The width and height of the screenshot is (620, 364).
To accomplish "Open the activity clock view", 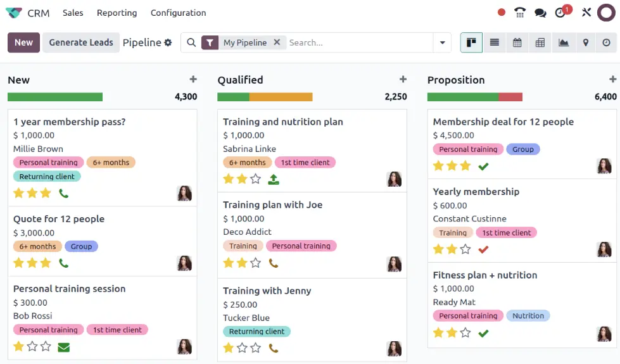I will pos(606,42).
